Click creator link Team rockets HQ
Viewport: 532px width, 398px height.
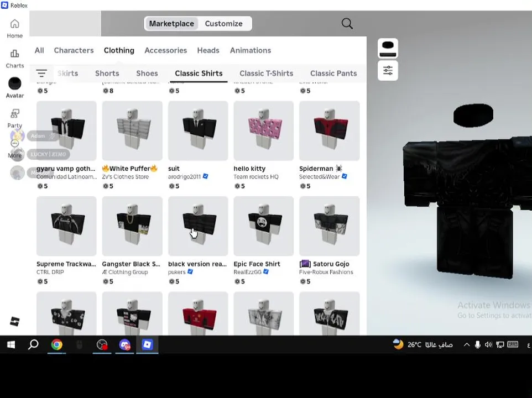[256, 177]
